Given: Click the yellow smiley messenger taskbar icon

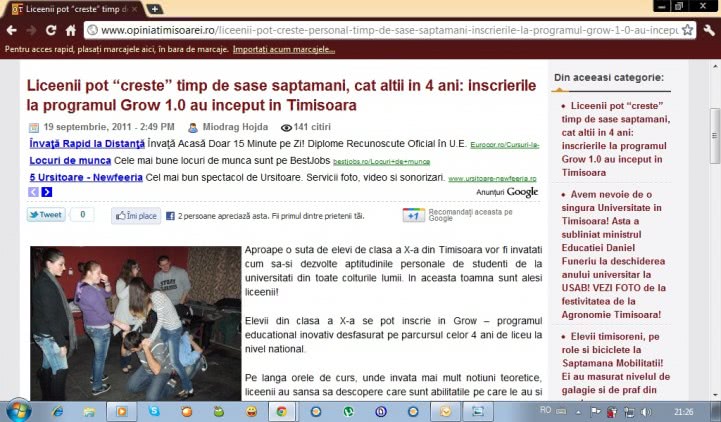Looking at the screenshot, I should (251, 411).
